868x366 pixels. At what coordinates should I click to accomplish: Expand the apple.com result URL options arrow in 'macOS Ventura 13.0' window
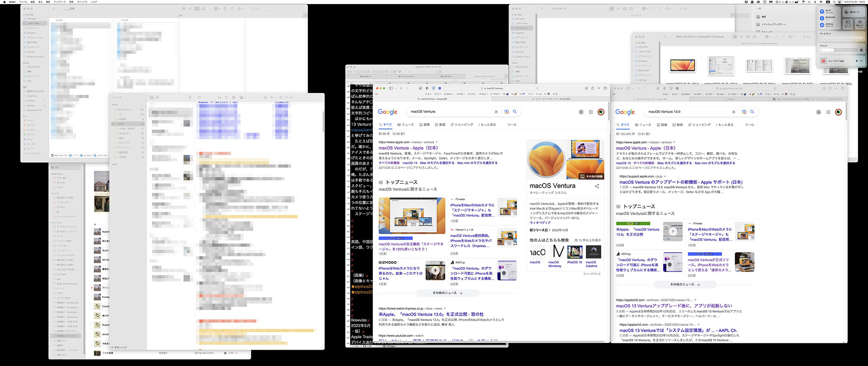tap(675, 142)
